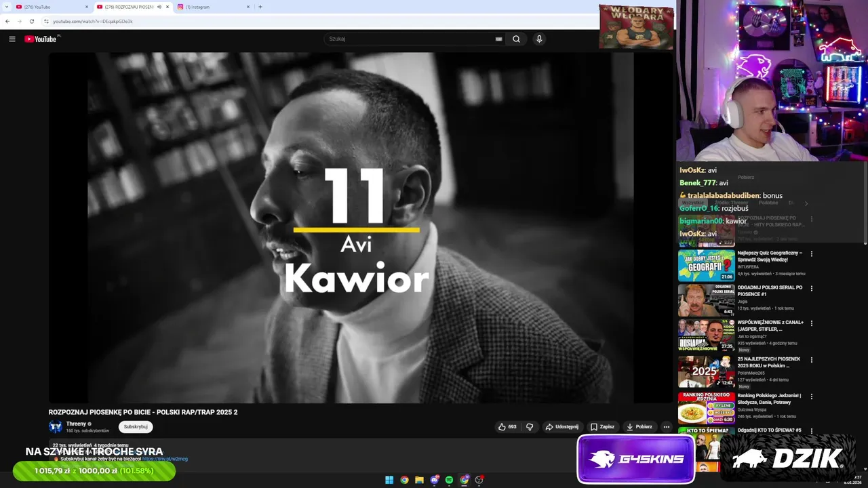Share the video via Udostępnij
The height and width of the screenshot is (488, 868).
click(x=562, y=427)
